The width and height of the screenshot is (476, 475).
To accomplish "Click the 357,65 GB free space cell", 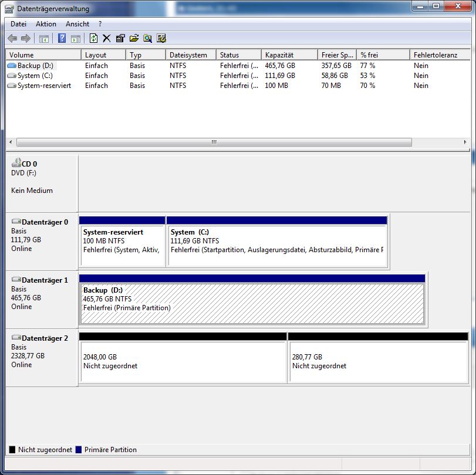I will (x=336, y=66).
